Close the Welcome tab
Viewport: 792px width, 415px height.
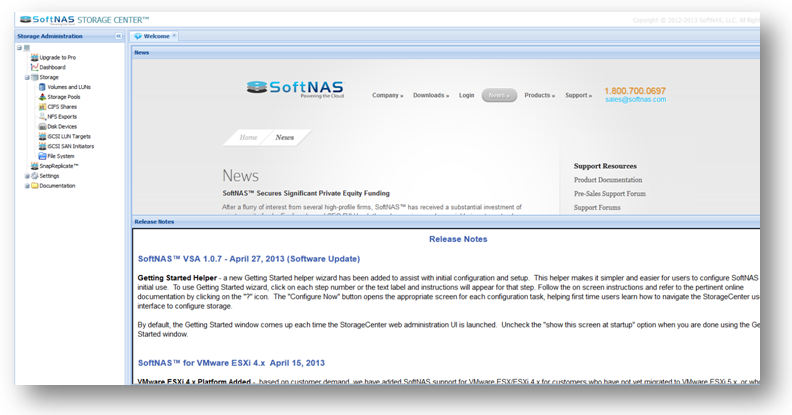click(x=174, y=35)
